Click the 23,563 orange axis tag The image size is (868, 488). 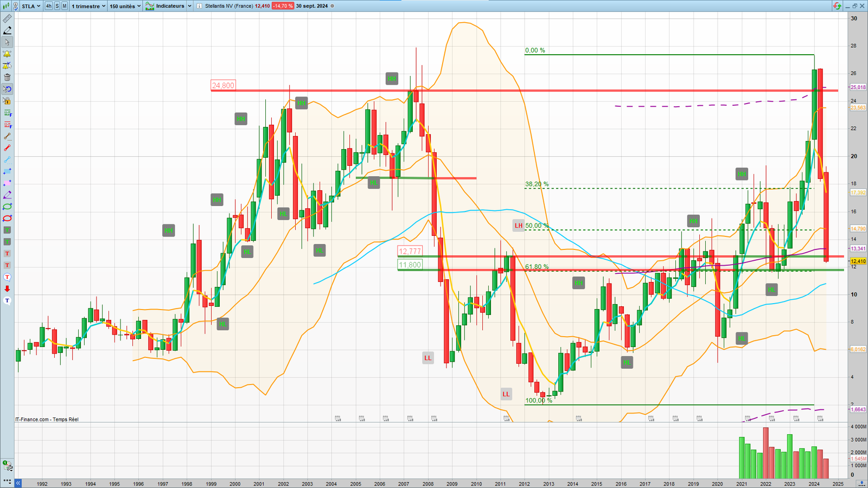click(x=858, y=108)
